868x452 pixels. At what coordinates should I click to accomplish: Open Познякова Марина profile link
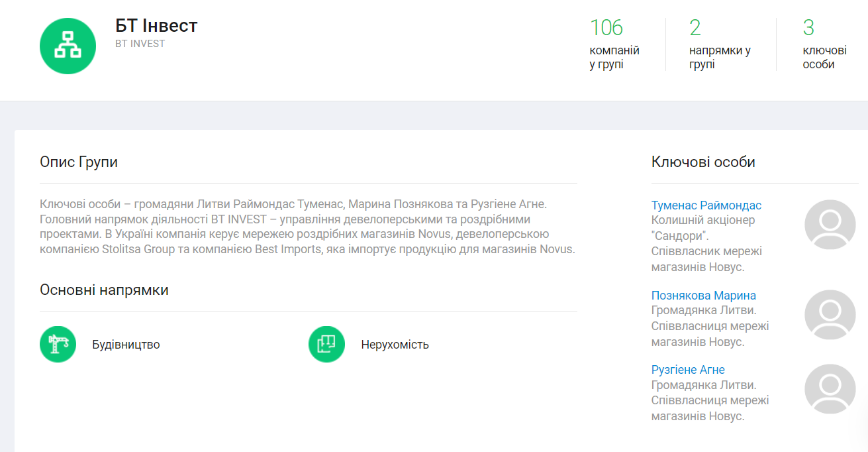click(x=703, y=296)
